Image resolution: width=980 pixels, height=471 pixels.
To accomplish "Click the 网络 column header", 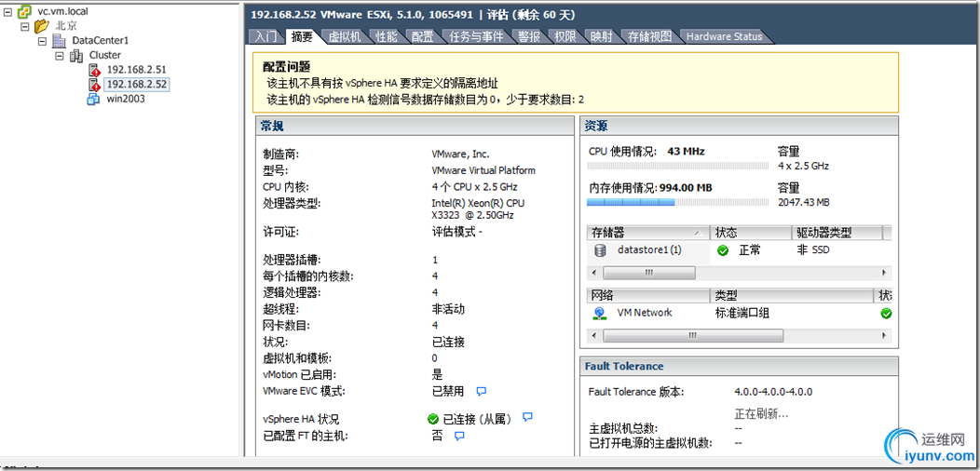I will [648, 295].
